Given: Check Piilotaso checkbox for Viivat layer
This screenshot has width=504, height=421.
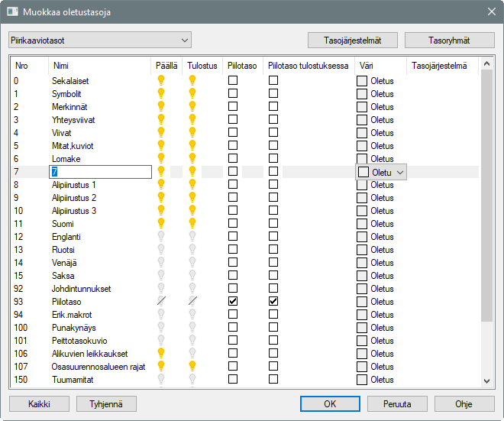Looking at the screenshot, I should click(233, 132).
